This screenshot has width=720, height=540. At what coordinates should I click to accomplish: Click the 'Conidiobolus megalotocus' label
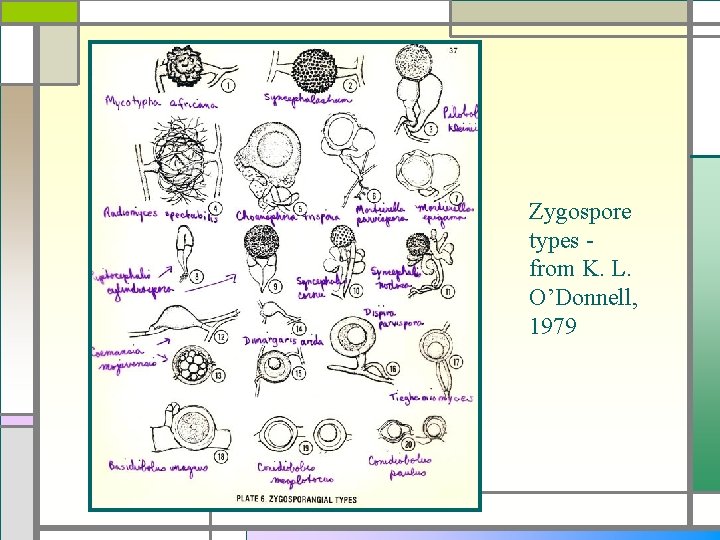[x=294, y=474]
